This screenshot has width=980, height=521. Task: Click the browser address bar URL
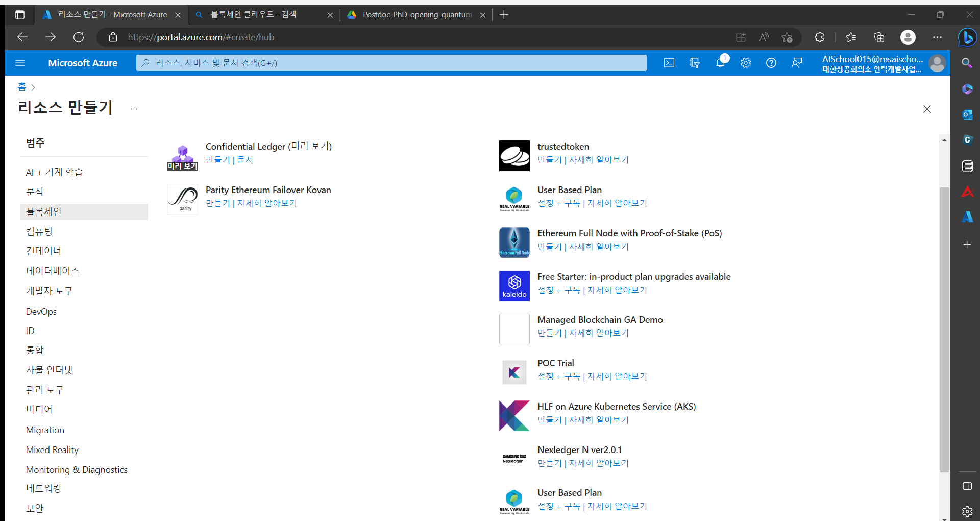pos(201,37)
